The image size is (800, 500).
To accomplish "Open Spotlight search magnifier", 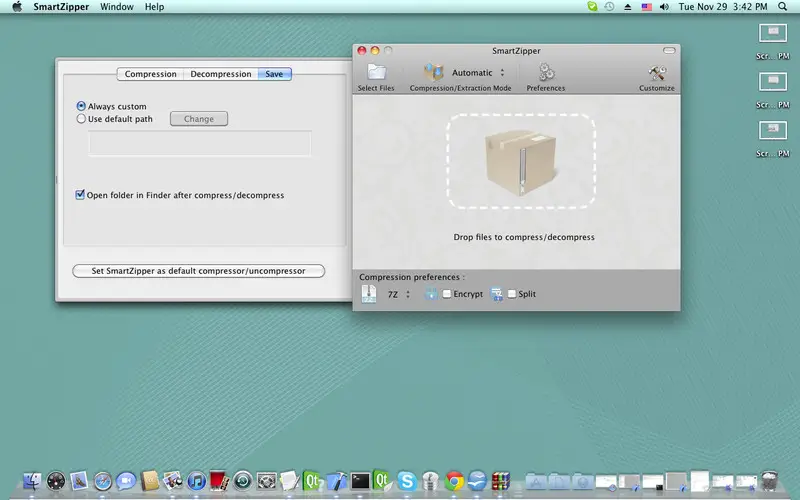I will [783, 7].
